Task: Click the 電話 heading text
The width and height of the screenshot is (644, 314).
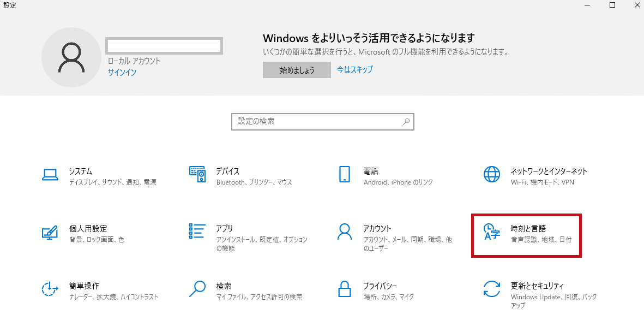Action: click(x=371, y=171)
